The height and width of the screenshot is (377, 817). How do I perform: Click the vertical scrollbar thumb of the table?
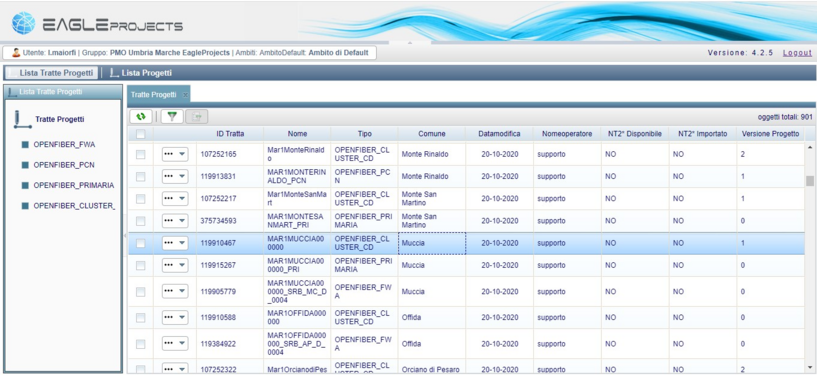tap(810, 181)
